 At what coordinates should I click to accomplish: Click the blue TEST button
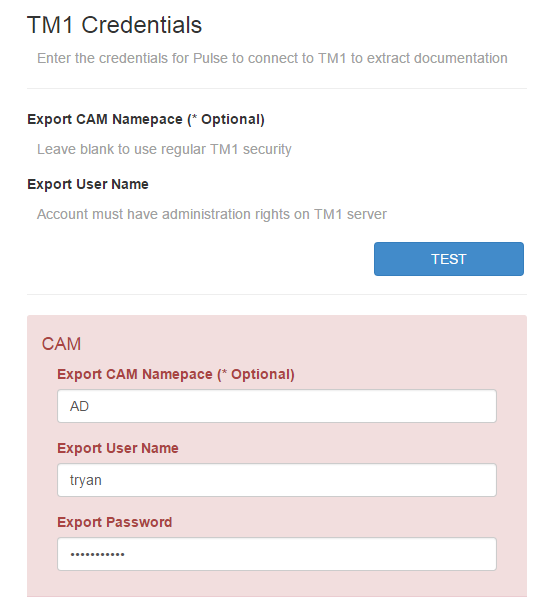(448, 259)
